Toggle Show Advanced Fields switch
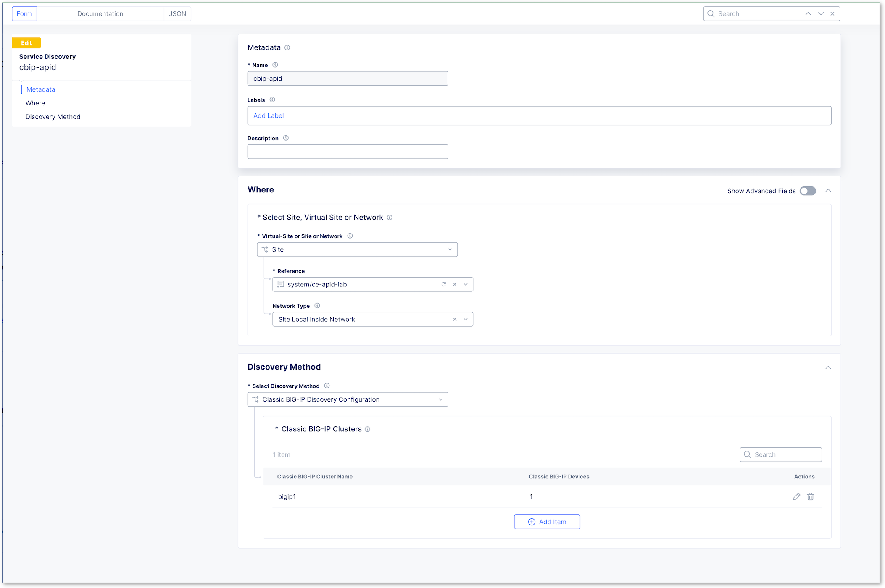 pyautogui.click(x=808, y=191)
